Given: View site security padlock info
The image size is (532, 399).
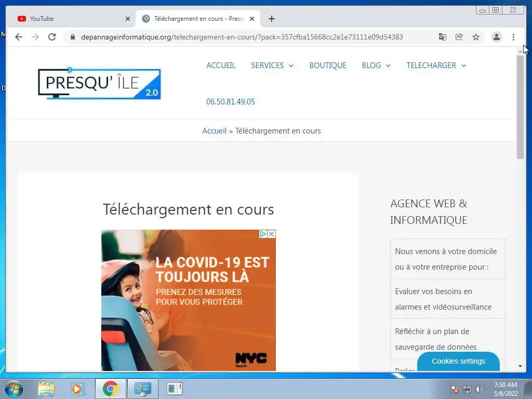Looking at the screenshot, I should coord(73,37).
